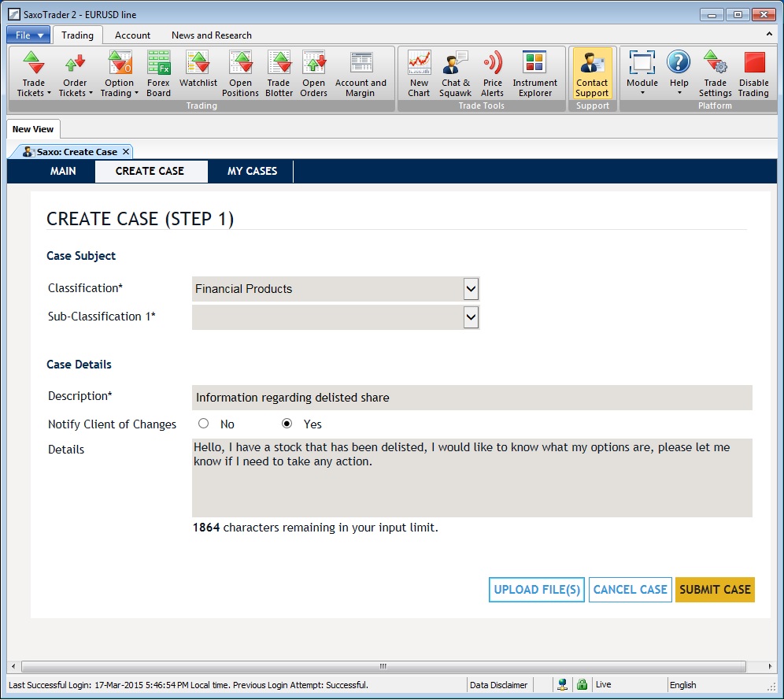The height and width of the screenshot is (700, 784).
Task: Open the Sub-Classification 1 dropdown
Action: (471, 317)
